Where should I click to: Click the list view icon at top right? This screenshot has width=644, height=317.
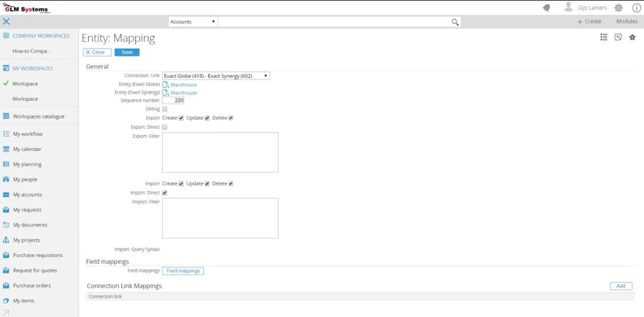[x=604, y=38]
